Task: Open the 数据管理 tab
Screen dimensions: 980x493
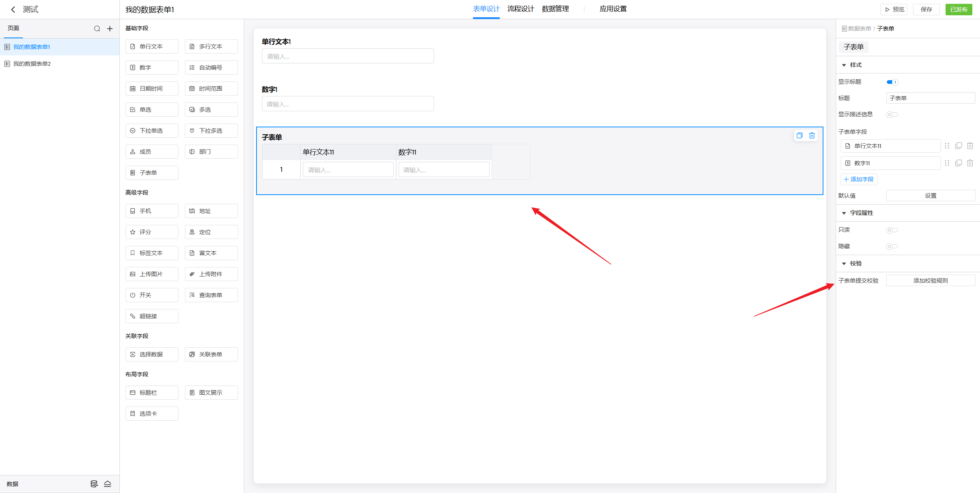Action: click(555, 9)
